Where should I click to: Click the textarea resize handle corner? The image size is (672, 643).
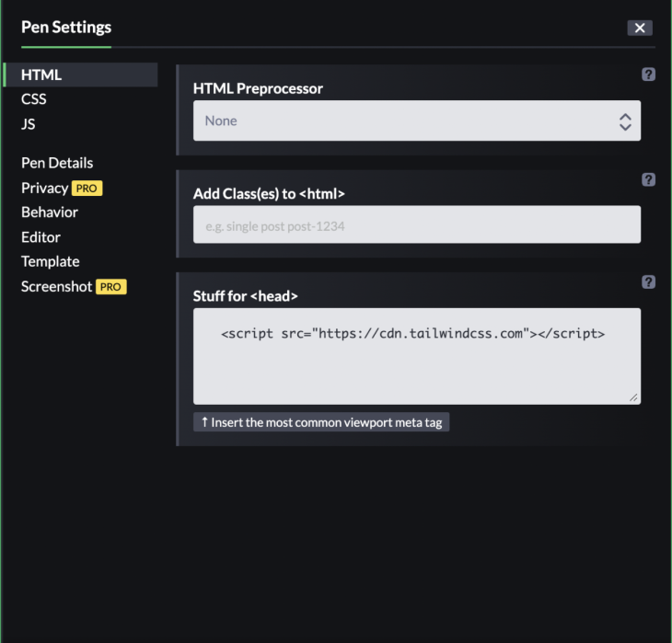tap(633, 397)
